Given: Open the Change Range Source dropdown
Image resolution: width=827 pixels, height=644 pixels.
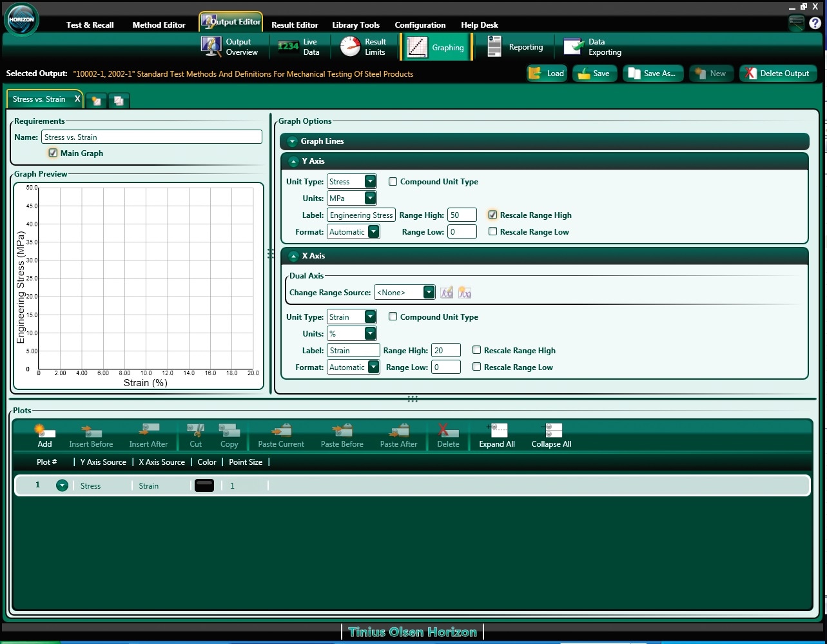Looking at the screenshot, I should (x=429, y=293).
